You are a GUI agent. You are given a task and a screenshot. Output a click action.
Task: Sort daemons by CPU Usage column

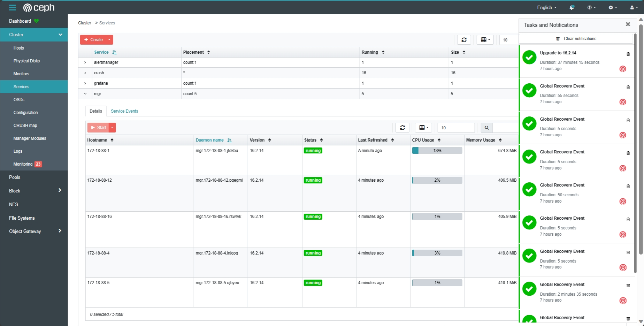click(426, 140)
